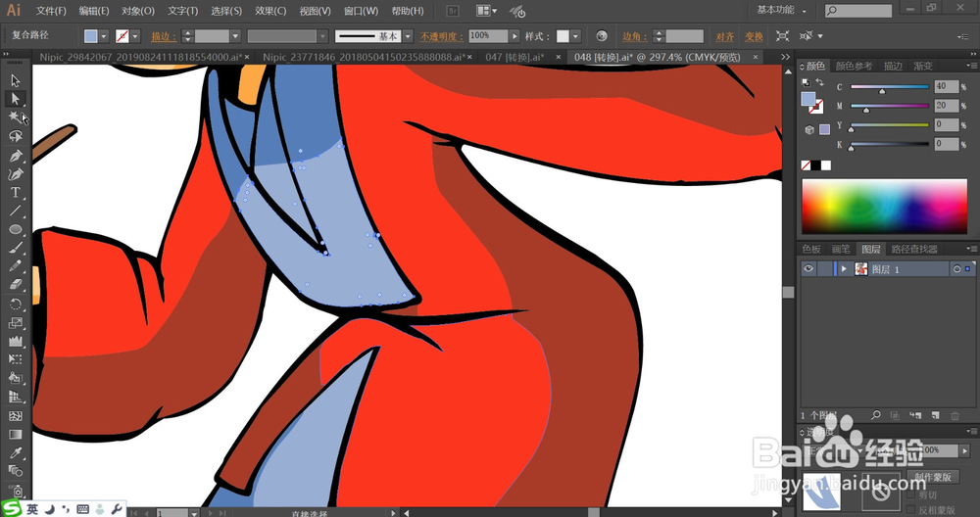This screenshot has width=980, height=517.
Task: Click the 描边 link in control bar
Action: (164, 37)
